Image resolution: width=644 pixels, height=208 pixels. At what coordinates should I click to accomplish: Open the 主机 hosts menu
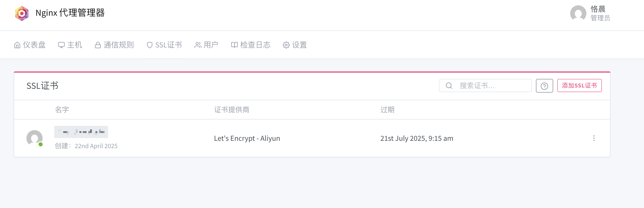tap(70, 45)
